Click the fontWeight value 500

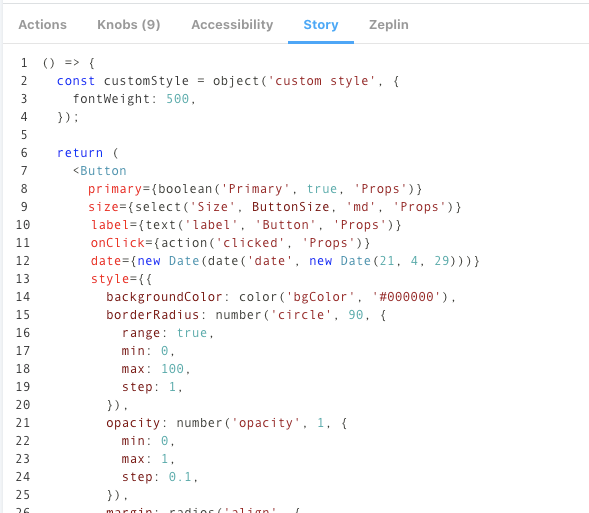[x=177, y=99]
